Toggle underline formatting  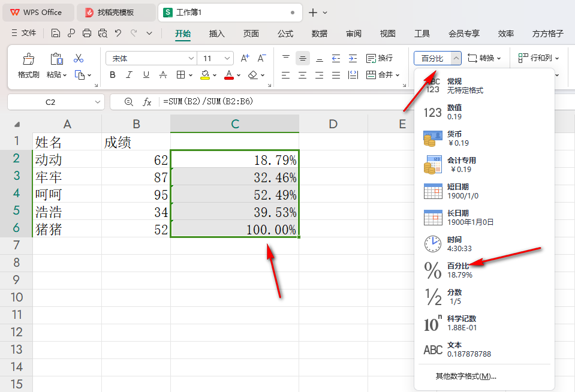pos(146,75)
